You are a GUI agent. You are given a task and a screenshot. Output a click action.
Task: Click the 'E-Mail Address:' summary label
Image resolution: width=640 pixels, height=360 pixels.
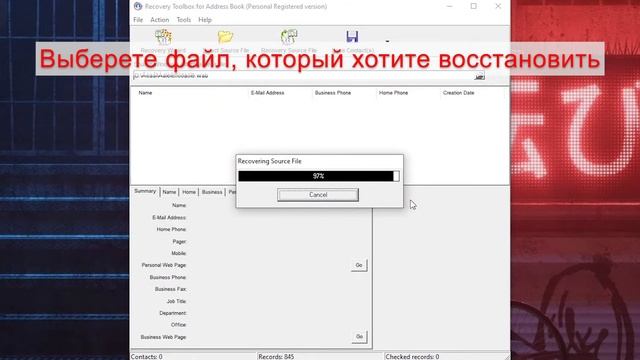pyautogui.click(x=169, y=218)
